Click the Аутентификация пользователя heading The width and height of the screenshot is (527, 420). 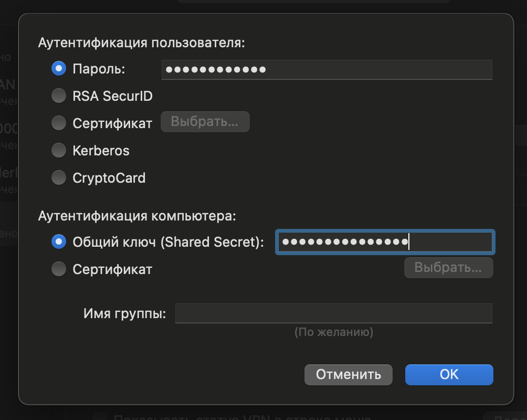tap(142, 43)
